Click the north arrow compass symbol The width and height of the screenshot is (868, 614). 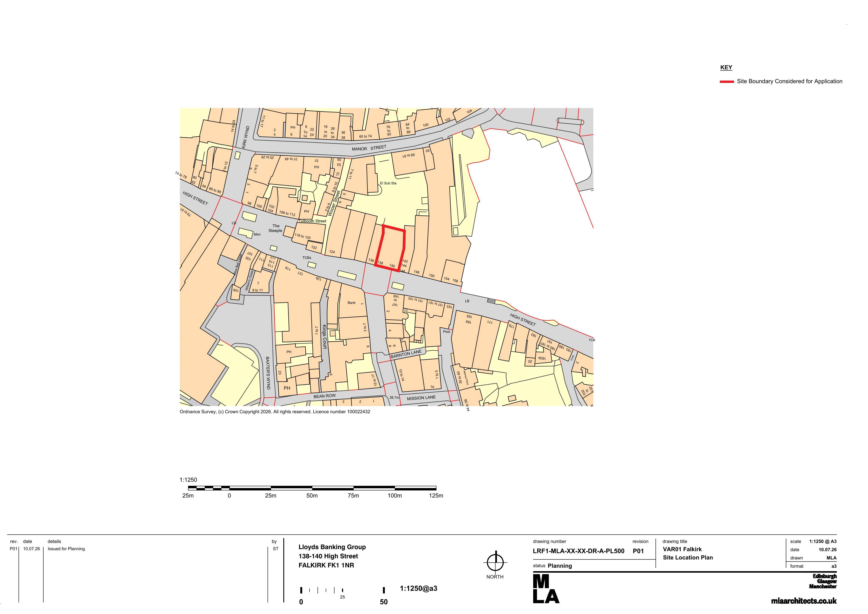point(495,562)
